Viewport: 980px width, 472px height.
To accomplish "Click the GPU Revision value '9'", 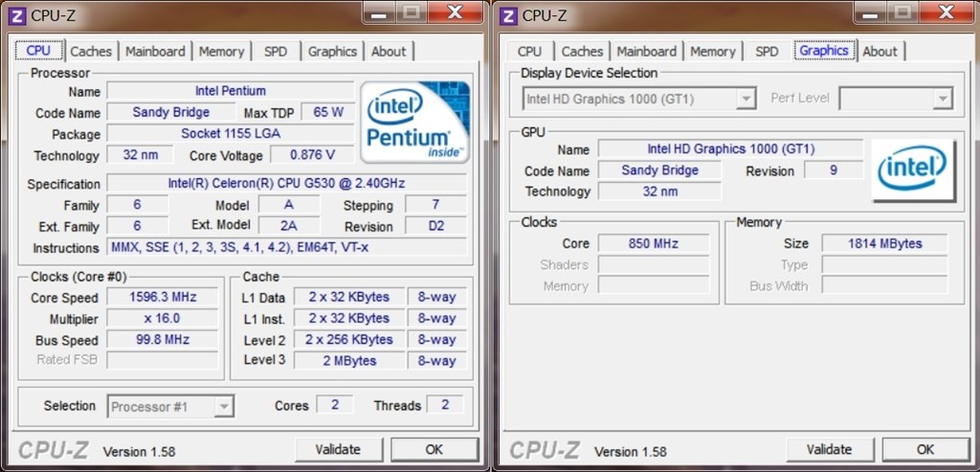I will click(x=834, y=170).
